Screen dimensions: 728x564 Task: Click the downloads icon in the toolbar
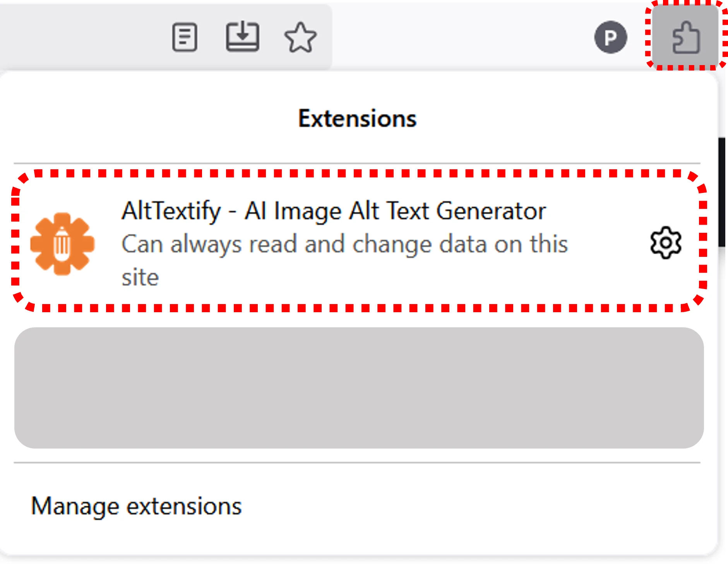coord(243,37)
